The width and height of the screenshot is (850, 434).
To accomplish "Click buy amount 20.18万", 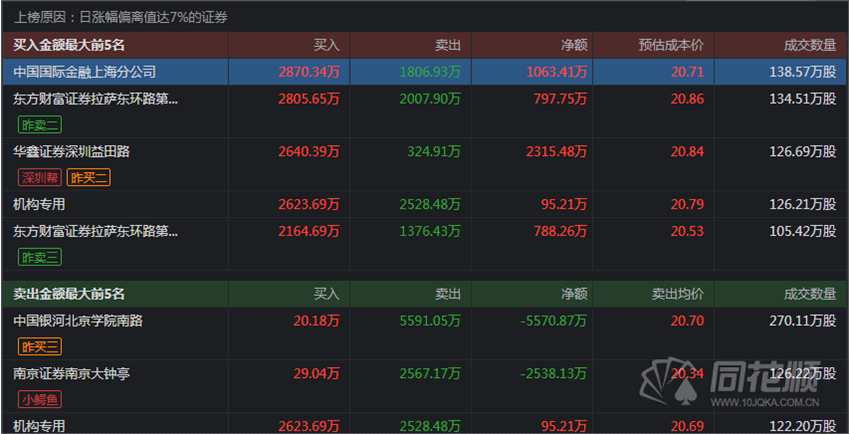I will (317, 321).
